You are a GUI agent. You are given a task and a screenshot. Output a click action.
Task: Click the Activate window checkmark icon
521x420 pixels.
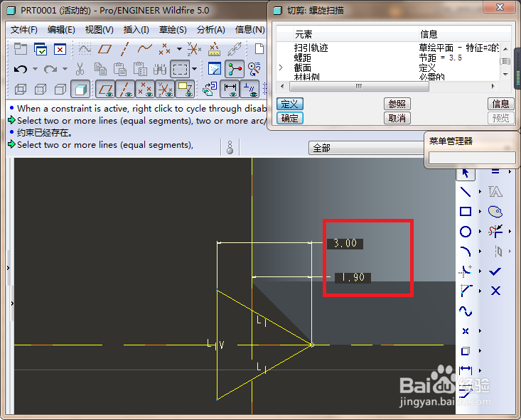41,49
